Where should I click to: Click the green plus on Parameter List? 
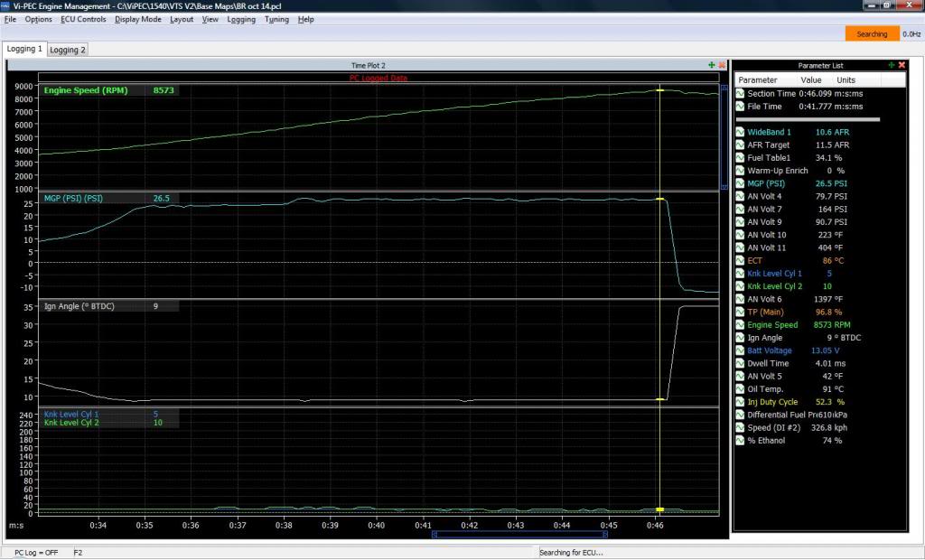pos(891,65)
